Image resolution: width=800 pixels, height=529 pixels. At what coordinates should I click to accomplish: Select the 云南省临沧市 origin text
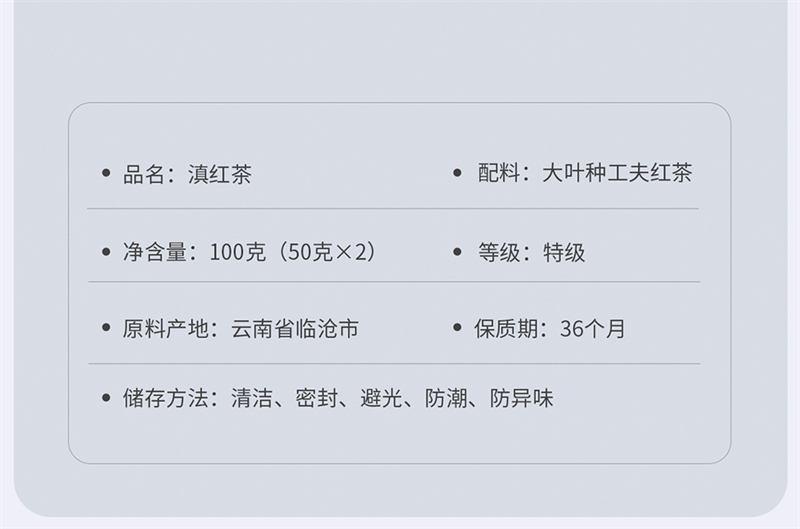(295, 329)
